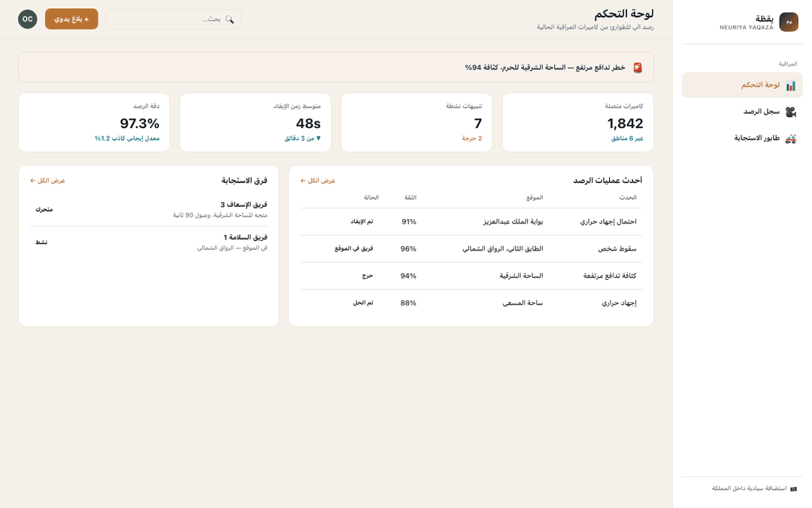This screenshot has width=812, height=508.
Task: Click the دقة الرصد stat card
Action: coord(94,123)
